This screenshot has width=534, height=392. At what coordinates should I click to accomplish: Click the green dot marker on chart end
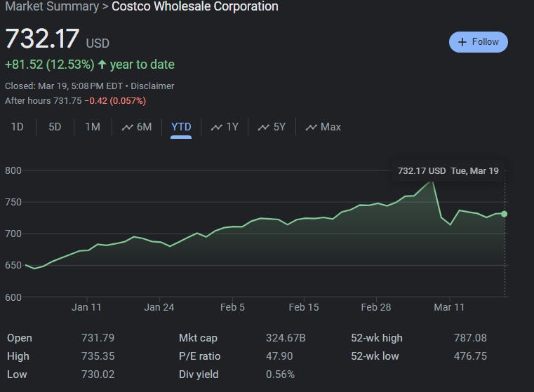505,214
